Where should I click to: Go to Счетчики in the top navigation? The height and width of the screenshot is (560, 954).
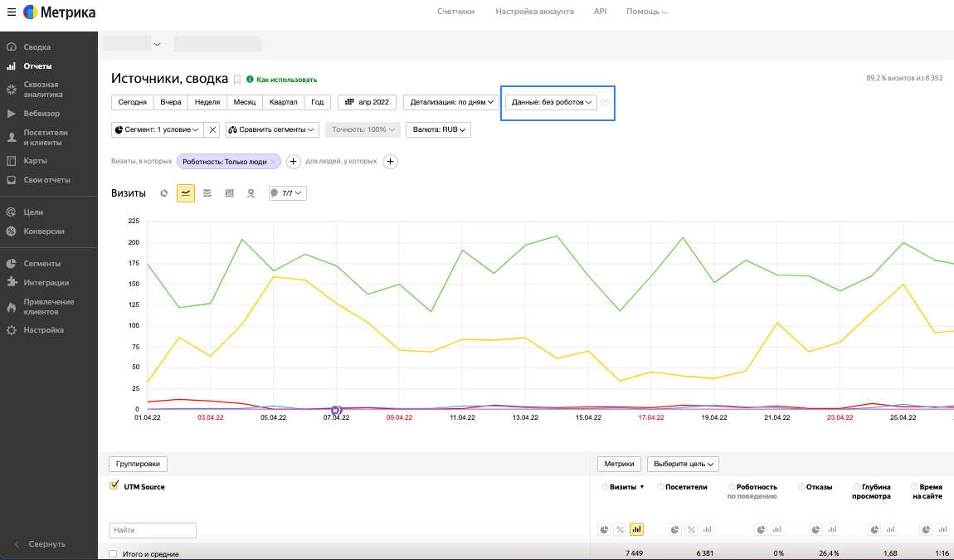pos(455,12)
